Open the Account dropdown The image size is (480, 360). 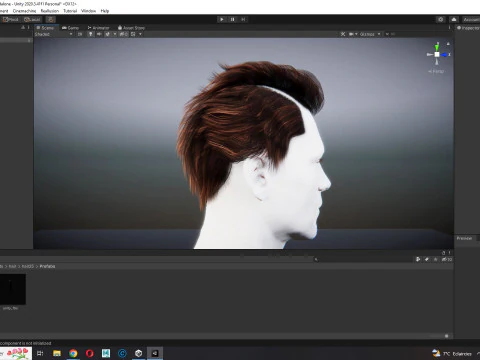click(471, 19)
